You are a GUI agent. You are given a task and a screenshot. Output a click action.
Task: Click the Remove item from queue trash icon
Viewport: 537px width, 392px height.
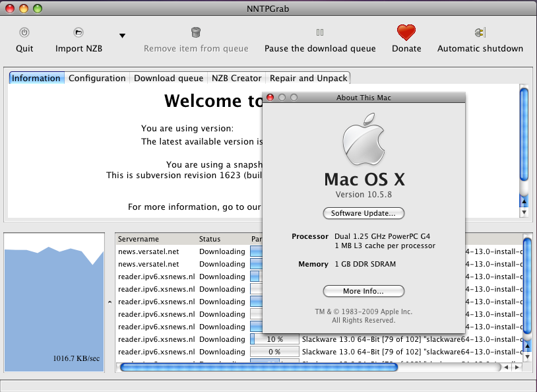point(196,32)
